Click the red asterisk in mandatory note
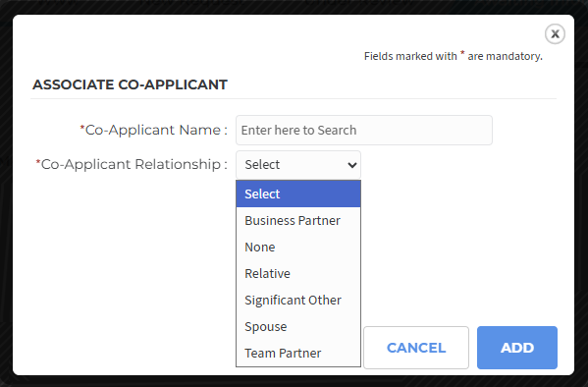Viewport: 588px width, 387px height. [462, 53]
